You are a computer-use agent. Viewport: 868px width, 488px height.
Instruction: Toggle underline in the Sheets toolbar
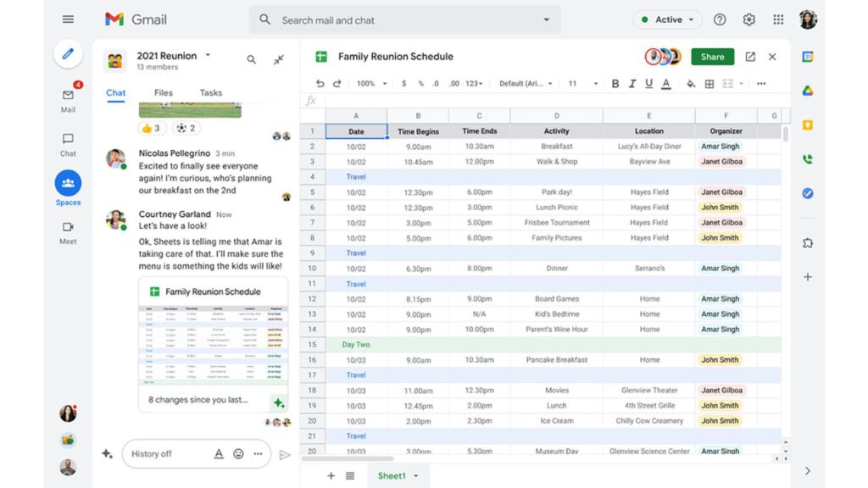(648, 84)
